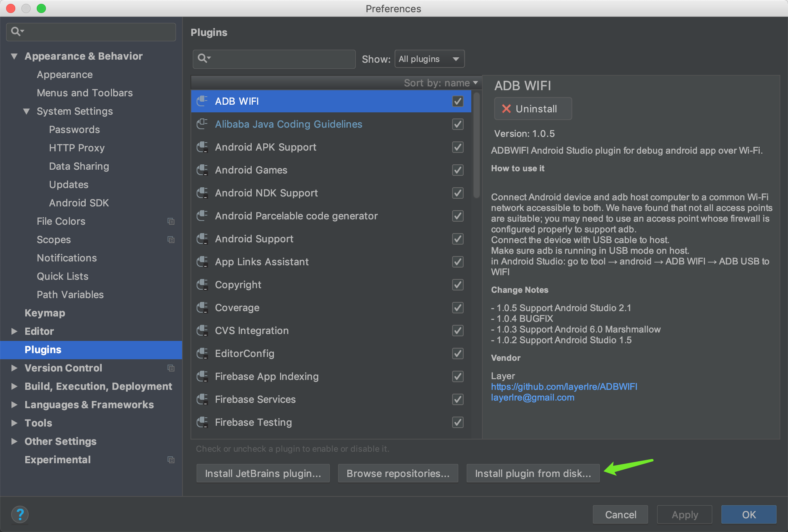Viewport: 788px width, 532px height.
Task: Disable the ADB WIFI plugin checkbox
Action: pyautogui.click(x=457, y=101)
